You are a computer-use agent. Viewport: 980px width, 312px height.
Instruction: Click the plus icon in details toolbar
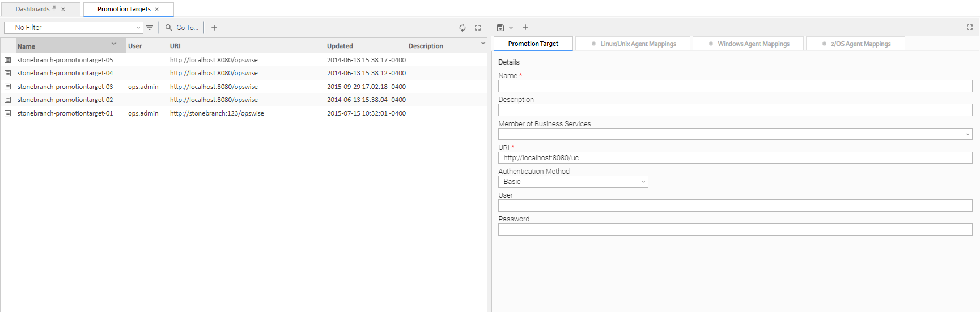pos(525,27)
